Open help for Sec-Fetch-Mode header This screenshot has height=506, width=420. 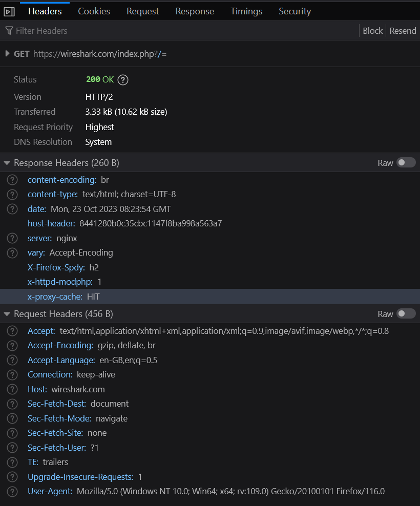[x=12, y=418]
